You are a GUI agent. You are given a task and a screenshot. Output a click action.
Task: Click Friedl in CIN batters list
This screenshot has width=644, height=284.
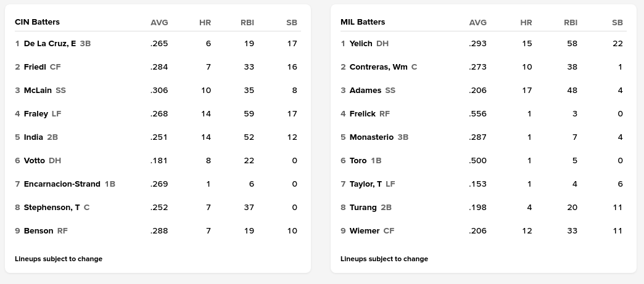[35, 67]
